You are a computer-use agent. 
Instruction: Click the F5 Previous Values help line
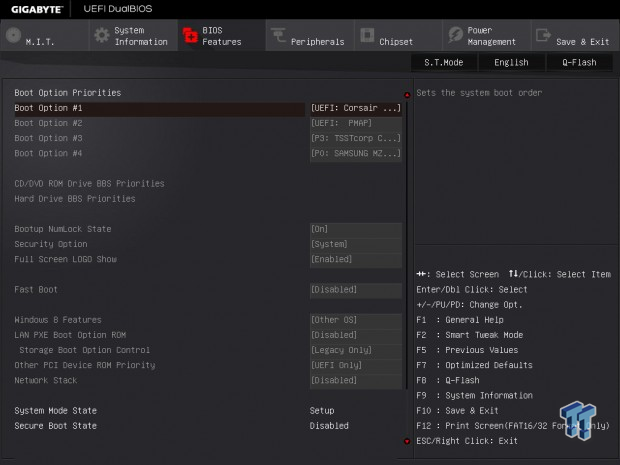pos(467,350)
